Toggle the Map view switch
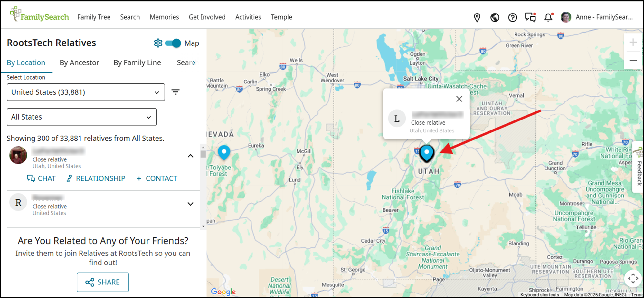Viewport: 644px width, 298px height. [x=173, y=43]
